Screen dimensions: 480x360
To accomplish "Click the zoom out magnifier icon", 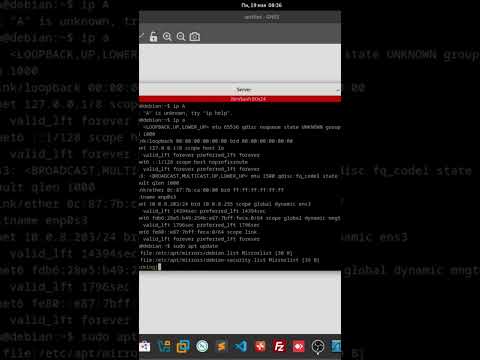I will (181, 37).
